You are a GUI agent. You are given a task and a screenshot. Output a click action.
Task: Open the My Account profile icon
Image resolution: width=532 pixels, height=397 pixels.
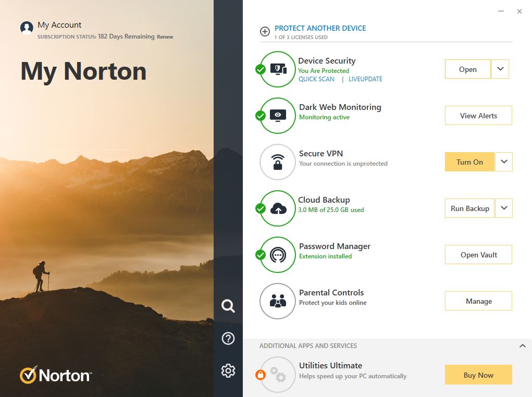pyautogui.click(x=27, y=28)
